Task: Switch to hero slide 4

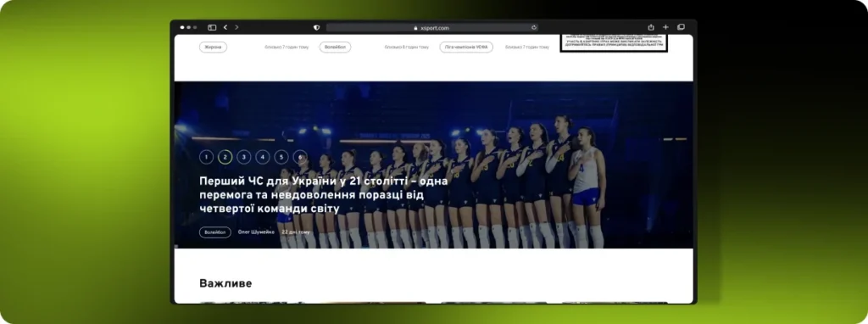Action: [263, 157]
